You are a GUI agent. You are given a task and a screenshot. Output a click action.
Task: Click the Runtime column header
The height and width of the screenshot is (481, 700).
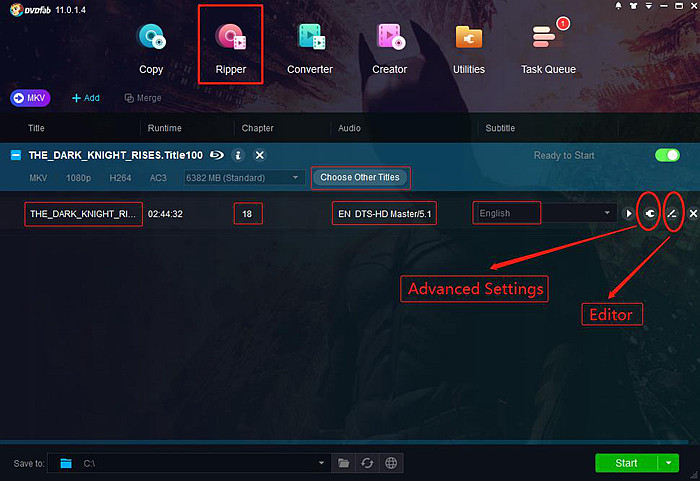click(x=165, y=128)
